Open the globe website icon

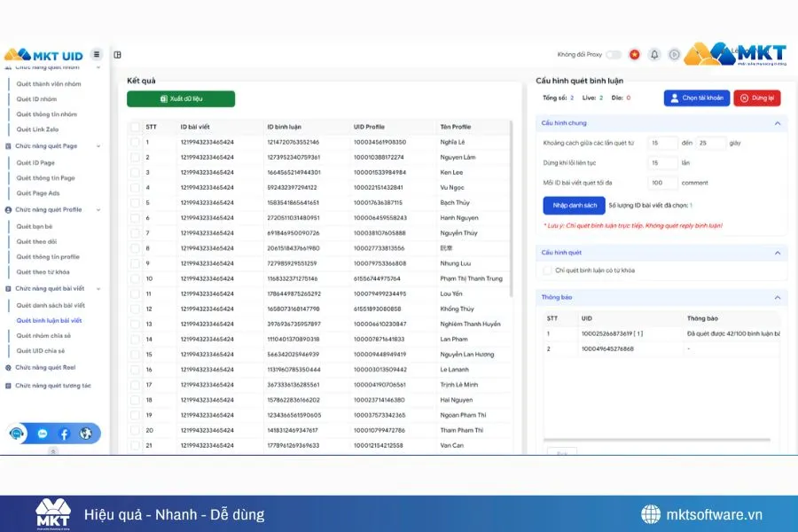click(x=84, y=433)
